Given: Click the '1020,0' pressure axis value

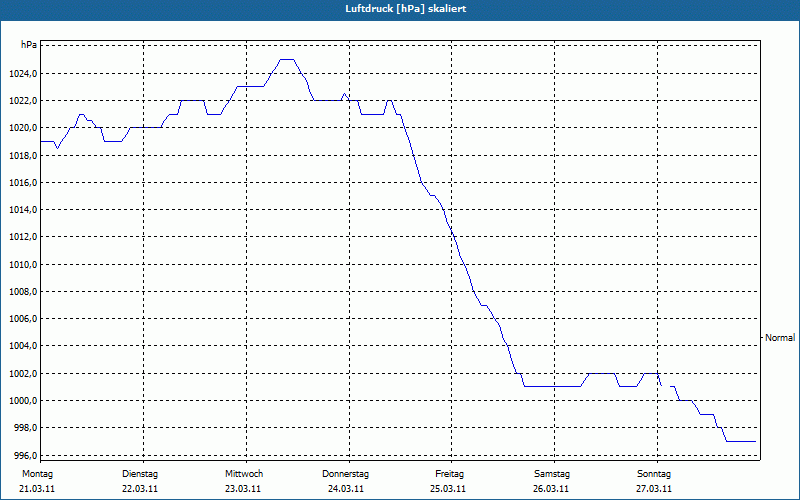Looking at the screenshot, I should click(x=23, y=128).
